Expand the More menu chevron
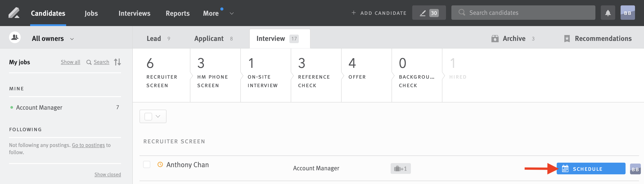The width and height of the screenshot is (644, 184). pyautogui.click(x=232, y=13)
